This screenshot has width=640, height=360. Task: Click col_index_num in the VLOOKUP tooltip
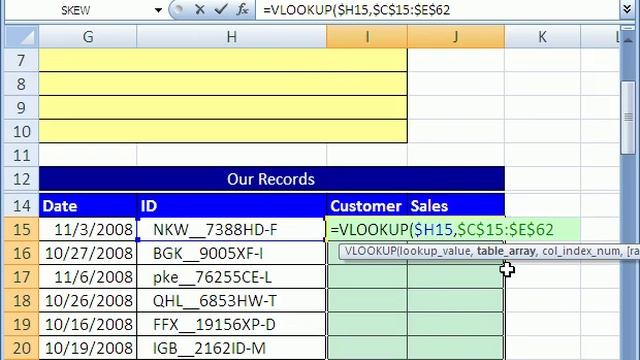pos(580,251)
